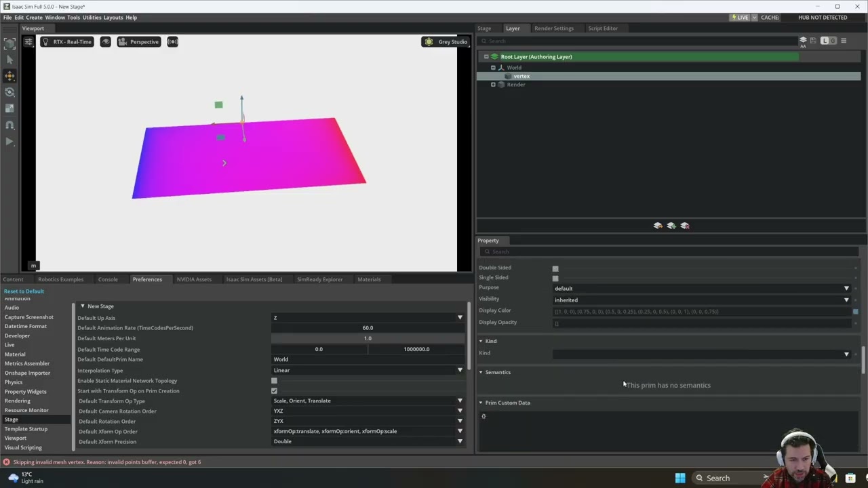Collapse the Root Layer tree node

486,57
